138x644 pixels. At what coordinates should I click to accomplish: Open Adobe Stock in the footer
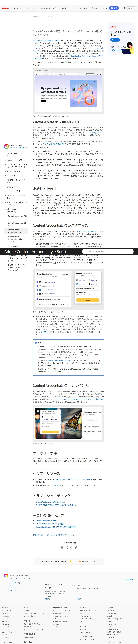click(6, 624)
